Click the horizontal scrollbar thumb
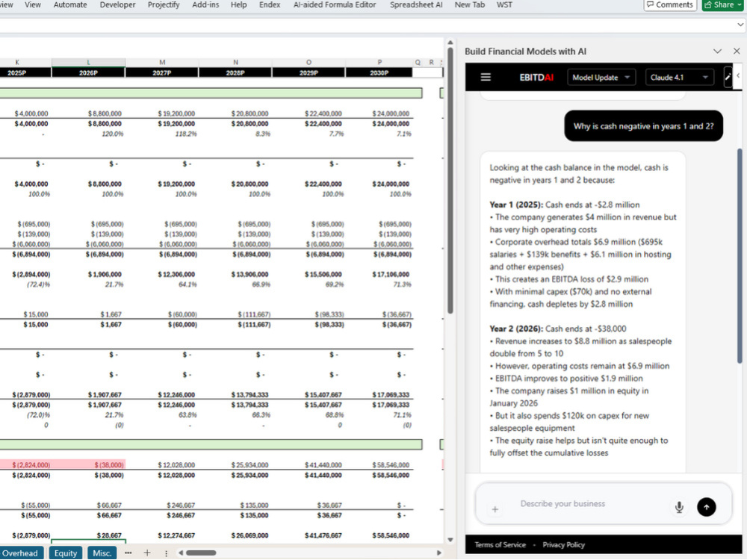Viewport: 747px width, 560px height. pos(201,553)
